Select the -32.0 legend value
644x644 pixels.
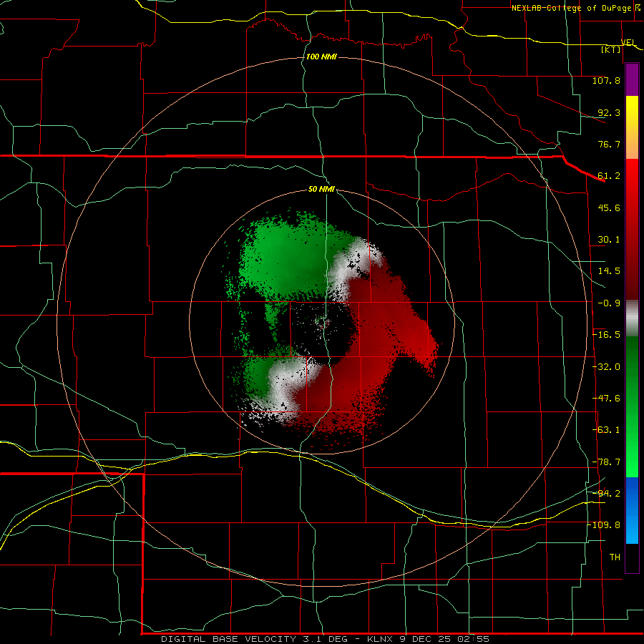[606, 367]
